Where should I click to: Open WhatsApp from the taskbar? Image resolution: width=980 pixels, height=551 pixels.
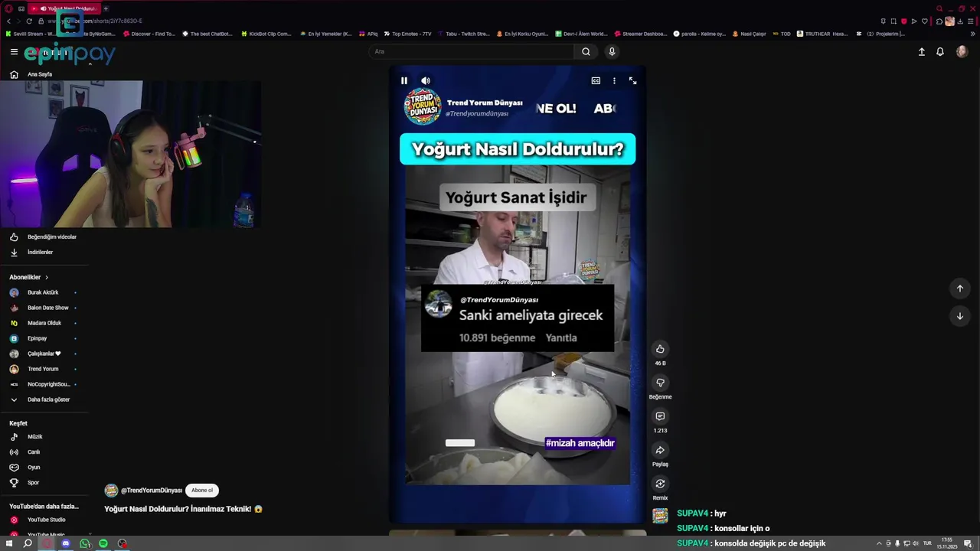tap(85, 543)
